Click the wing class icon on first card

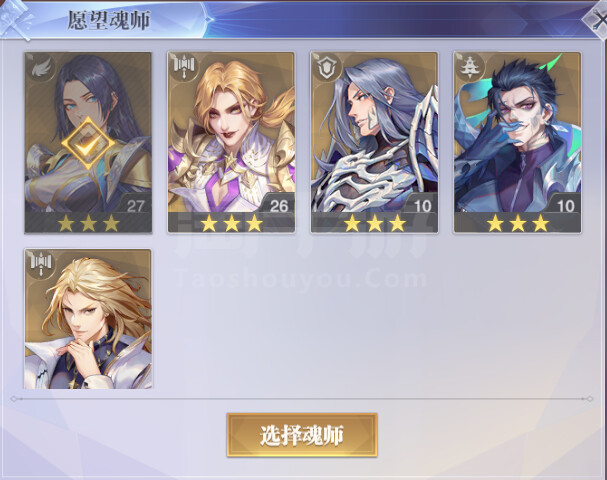point(40,68)
